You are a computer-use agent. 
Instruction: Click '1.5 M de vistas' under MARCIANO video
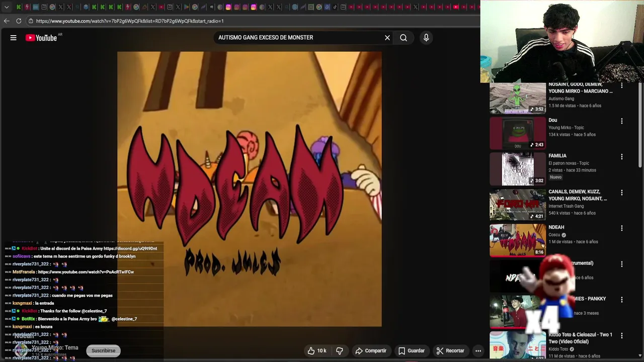pyautogui.click(x=562, y=106)
